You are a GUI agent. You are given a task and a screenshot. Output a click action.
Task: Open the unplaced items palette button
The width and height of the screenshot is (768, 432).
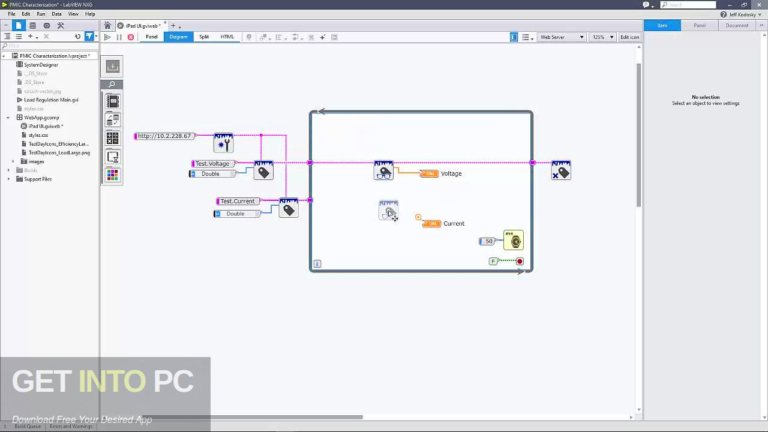click(x=112, y=67)
